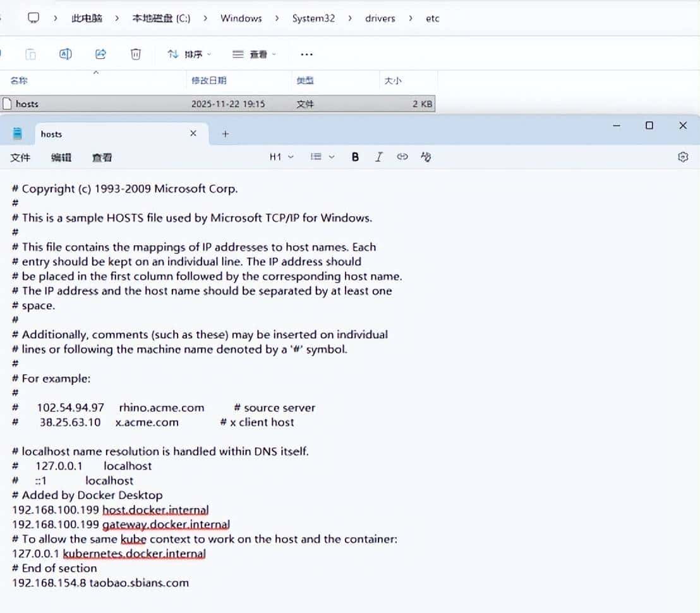Viewport: 700px width, 613px height.
Task: Click the '# Added by Docker Desktop' line
Action: tap(87, 495)
